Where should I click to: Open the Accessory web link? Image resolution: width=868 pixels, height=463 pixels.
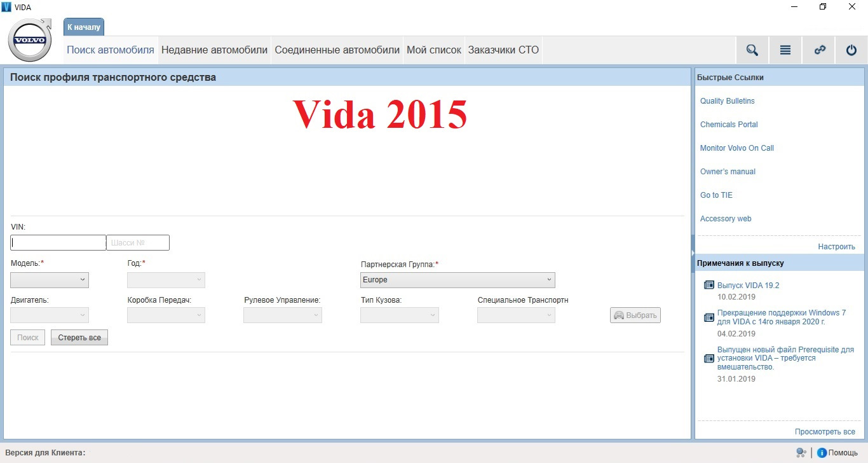pos(726,219)
